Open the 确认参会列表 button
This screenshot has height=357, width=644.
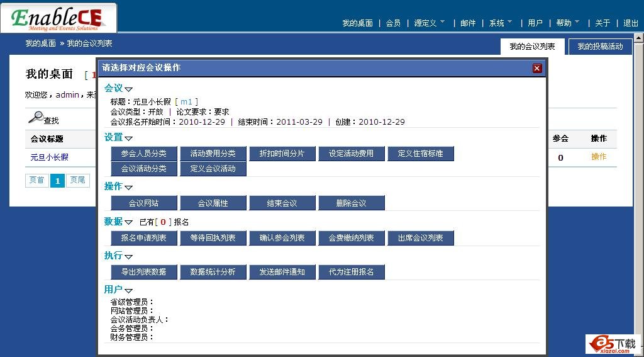282,238
